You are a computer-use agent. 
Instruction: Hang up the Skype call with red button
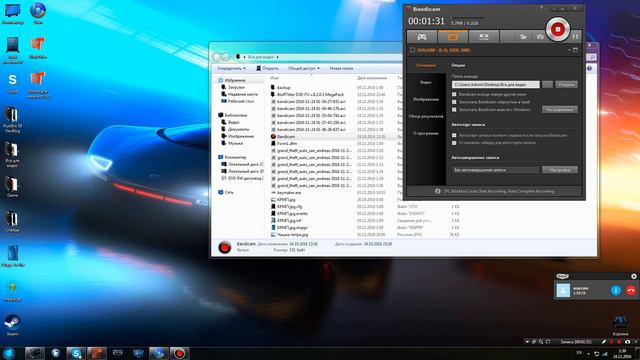[x=631, y=290]
